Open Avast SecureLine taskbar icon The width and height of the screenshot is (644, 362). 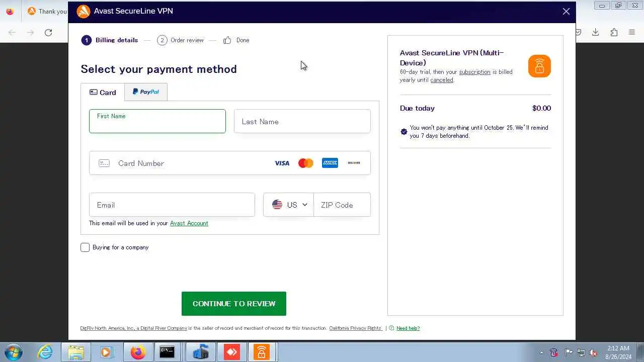[261, 352]
